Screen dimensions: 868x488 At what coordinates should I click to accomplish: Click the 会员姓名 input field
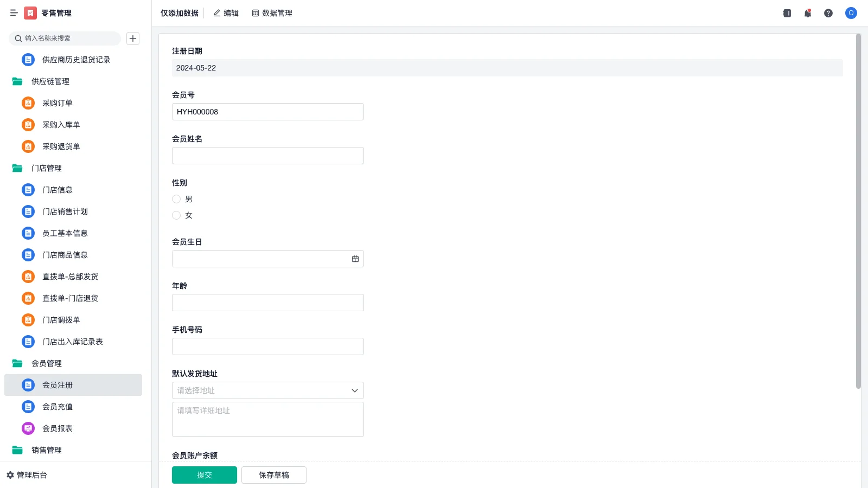pyautogui.click(x=267, y=156)
